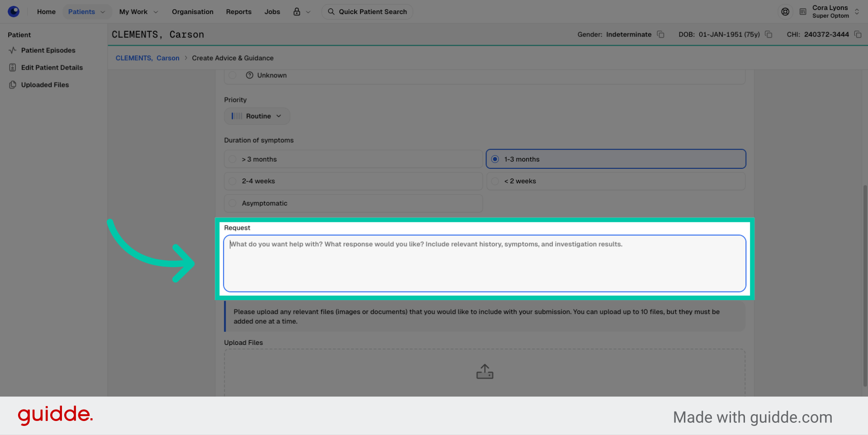Viewport: 868px width, 435px height.
Task: Open the Cora Lyons user menu
Action: tap(835, 12)
